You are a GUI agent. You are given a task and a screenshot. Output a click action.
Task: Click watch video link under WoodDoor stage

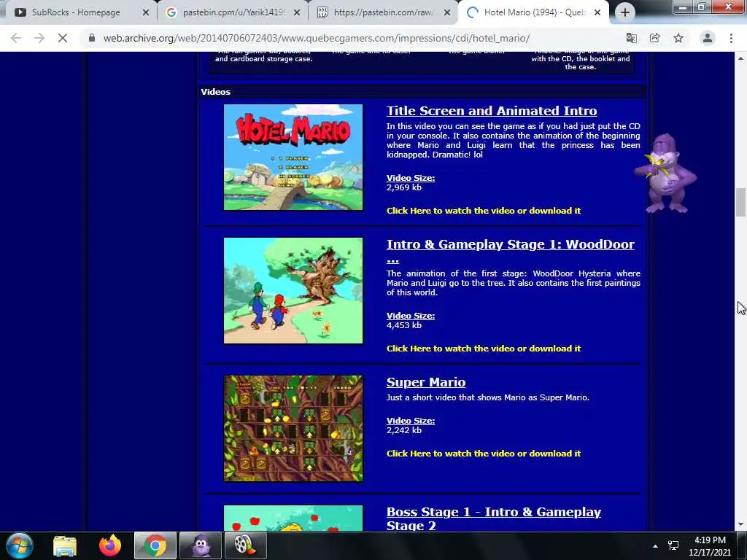(x=484, y=349)
